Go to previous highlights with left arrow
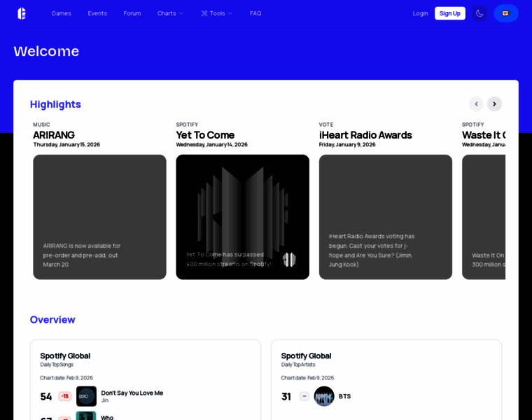 pyautogui.click(x=476, y=104)
